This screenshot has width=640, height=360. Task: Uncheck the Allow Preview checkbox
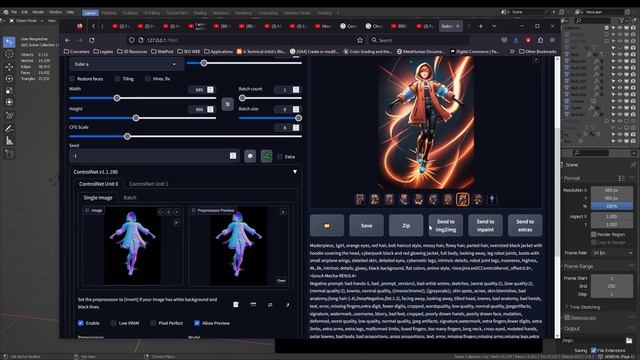coord(197,323)
